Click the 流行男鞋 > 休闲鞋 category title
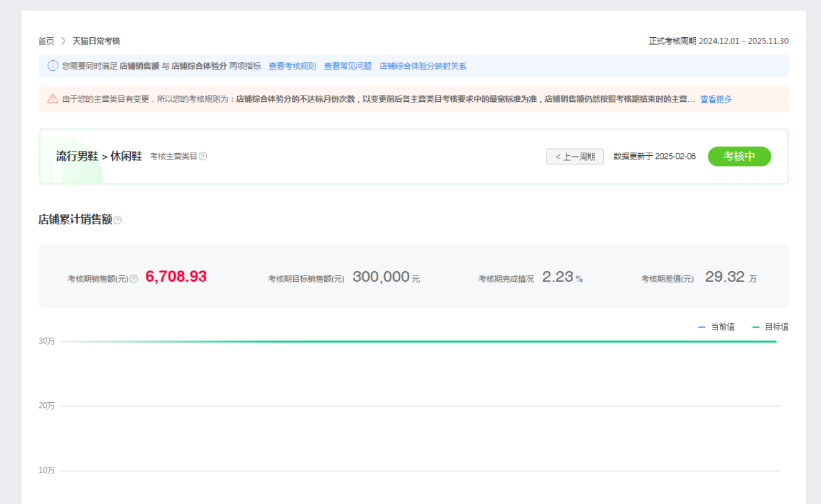The width and height of the screenshot is (821, 504). (99, 156)
